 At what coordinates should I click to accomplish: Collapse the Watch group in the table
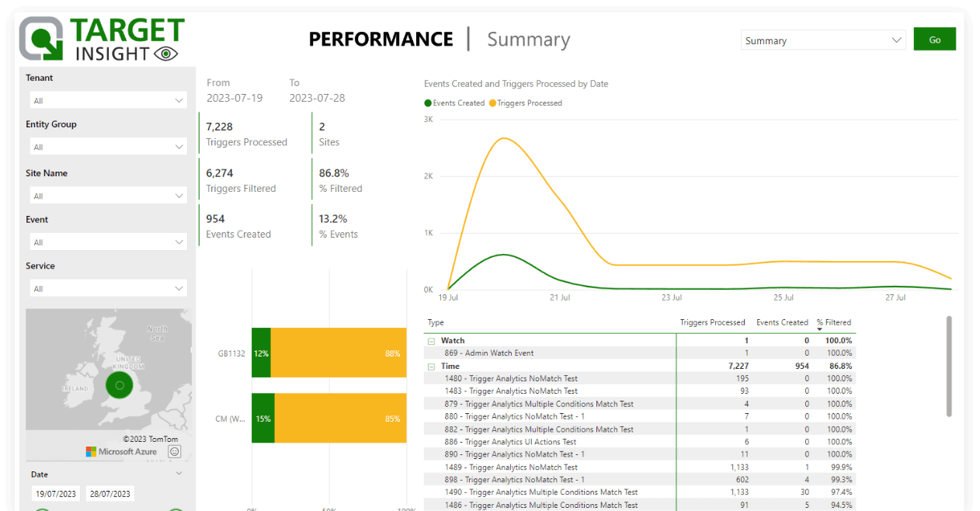pos(431,341)
